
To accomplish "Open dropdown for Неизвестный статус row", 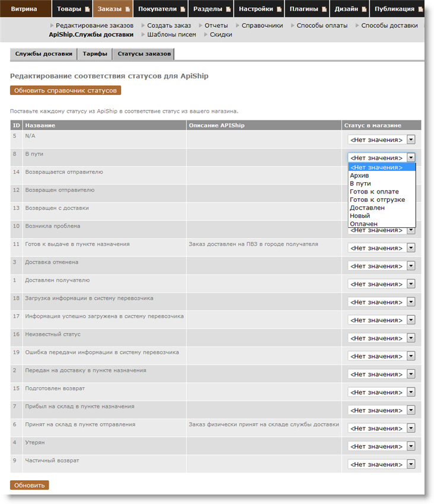I will (381, 338).
